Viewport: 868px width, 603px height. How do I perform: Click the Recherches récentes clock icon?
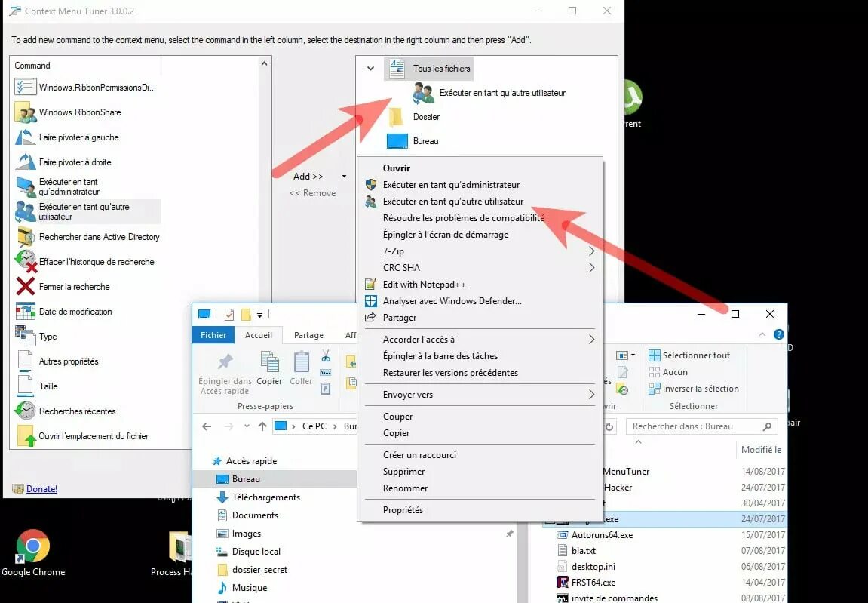(x=26, y=411)
